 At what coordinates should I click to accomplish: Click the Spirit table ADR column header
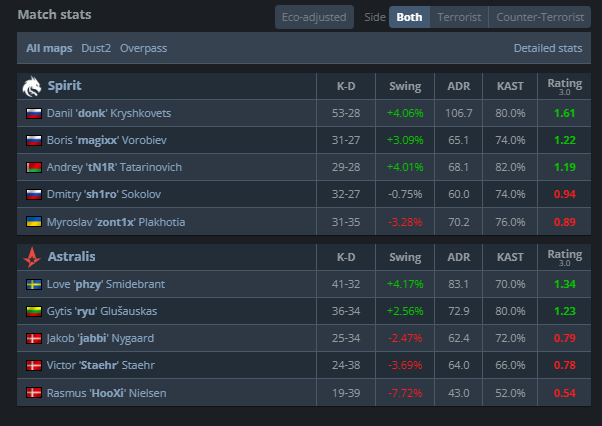[458, 86]
